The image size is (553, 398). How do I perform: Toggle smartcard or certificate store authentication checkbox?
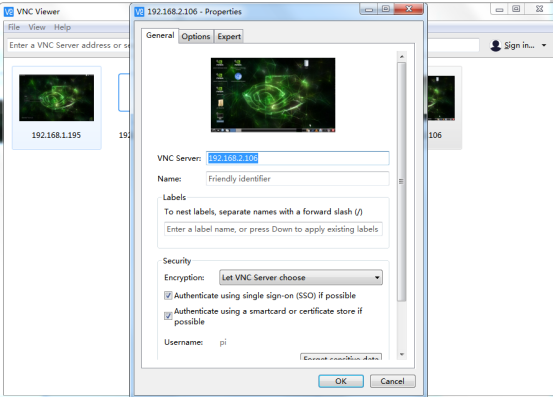(x=168, y=316)
